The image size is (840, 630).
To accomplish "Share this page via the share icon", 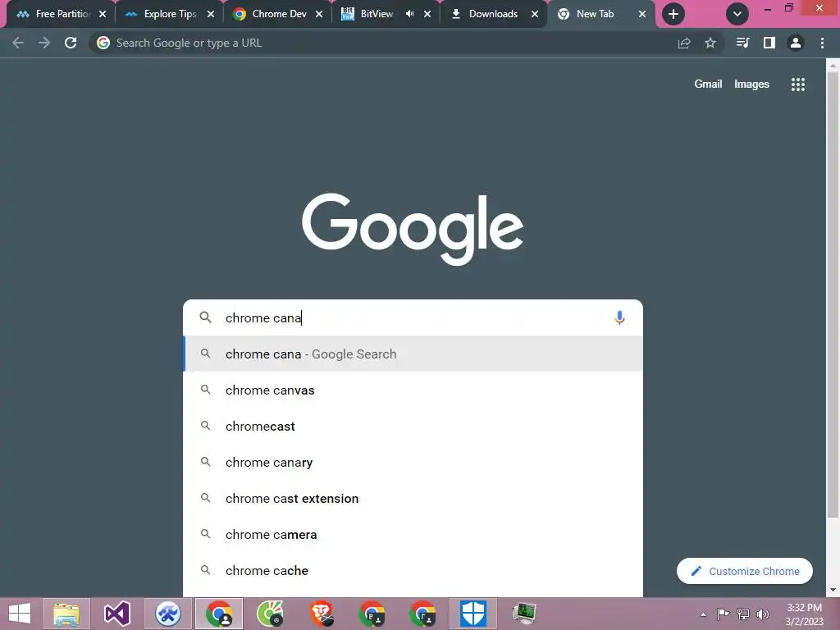I will pos(684,43).
